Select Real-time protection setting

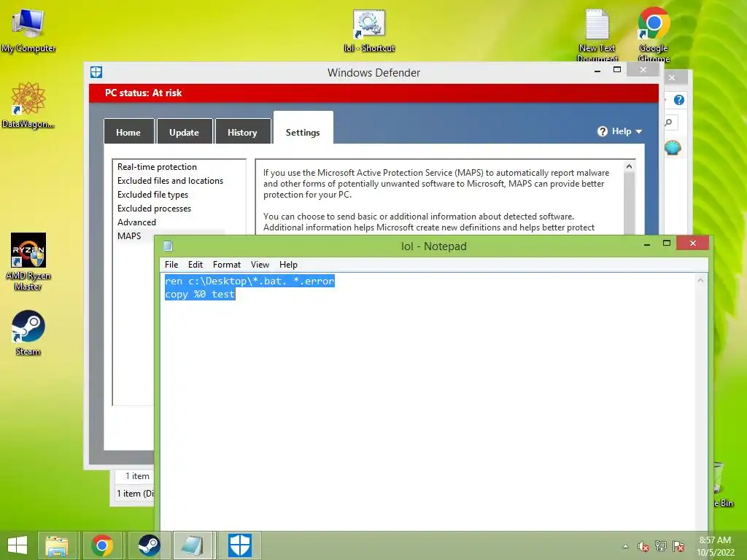pos(158,167)
